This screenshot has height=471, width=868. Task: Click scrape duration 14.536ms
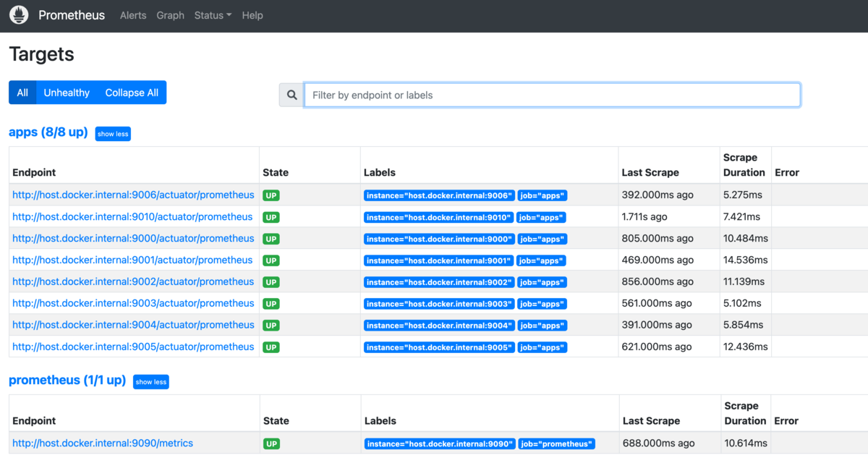[746, 260]
